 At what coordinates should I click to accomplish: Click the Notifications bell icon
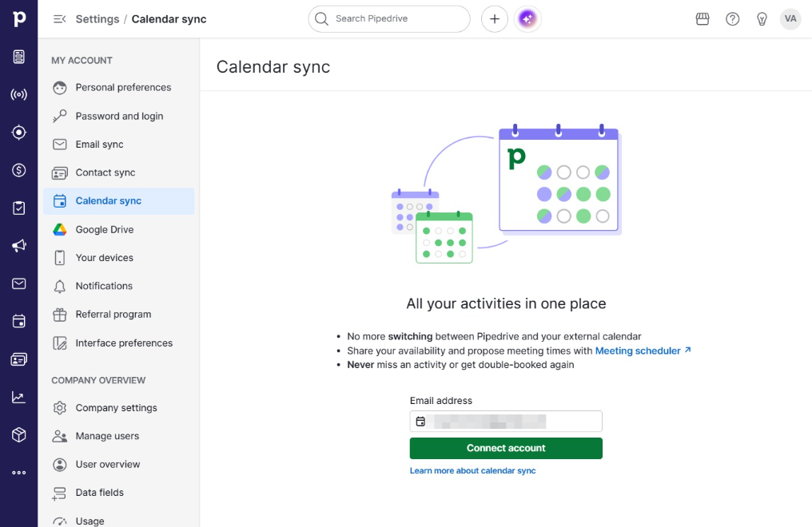tap(60, 286)
